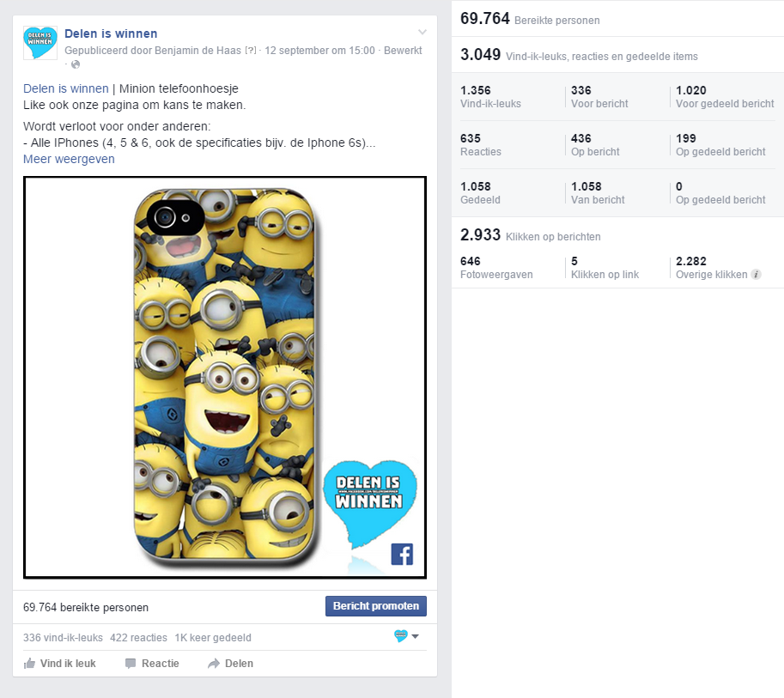Click the Facebook logo on the photo
784x698 pixels.
[402, 554]
